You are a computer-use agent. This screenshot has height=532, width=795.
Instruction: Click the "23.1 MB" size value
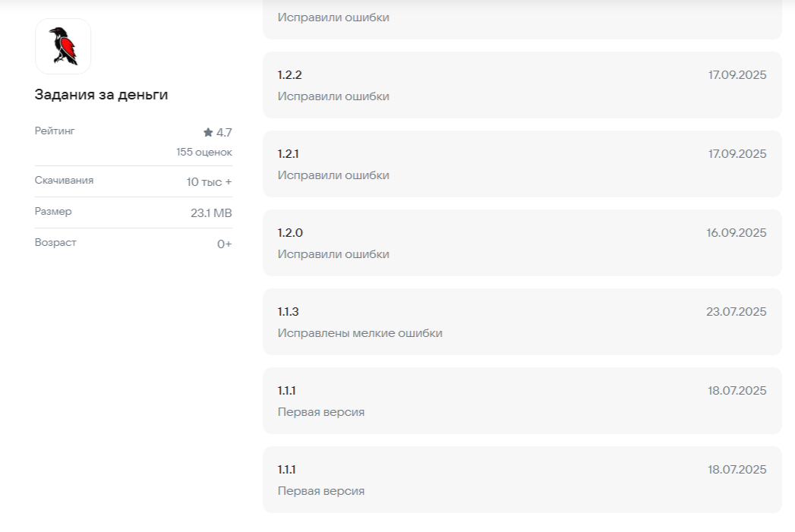coord(211,213)
